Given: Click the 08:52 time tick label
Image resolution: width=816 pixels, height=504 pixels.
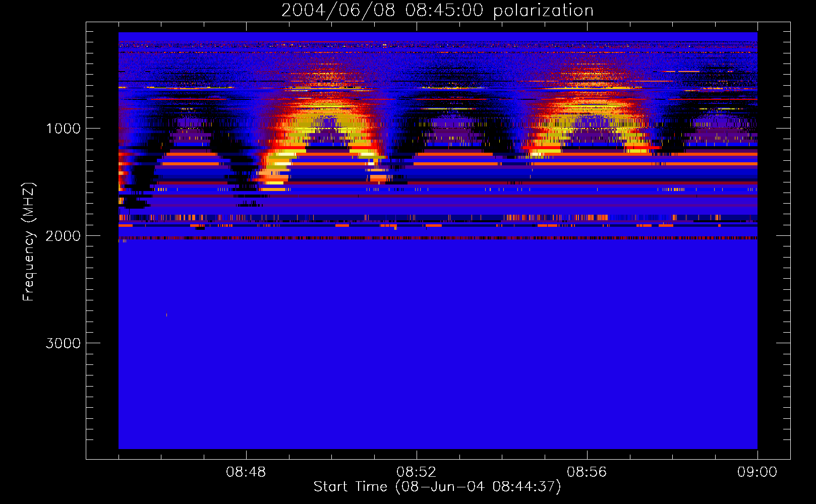Looking at the screenshot, I should click(x=416, y=472).
